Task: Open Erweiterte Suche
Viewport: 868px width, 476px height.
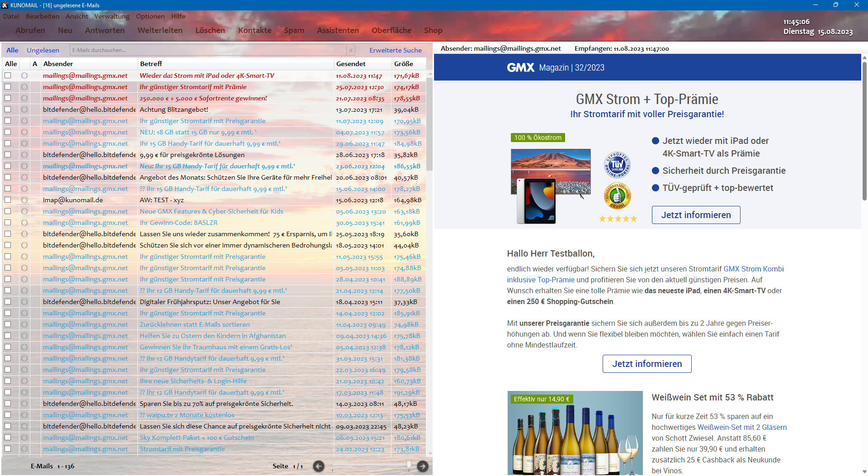Action: point(396,50)
